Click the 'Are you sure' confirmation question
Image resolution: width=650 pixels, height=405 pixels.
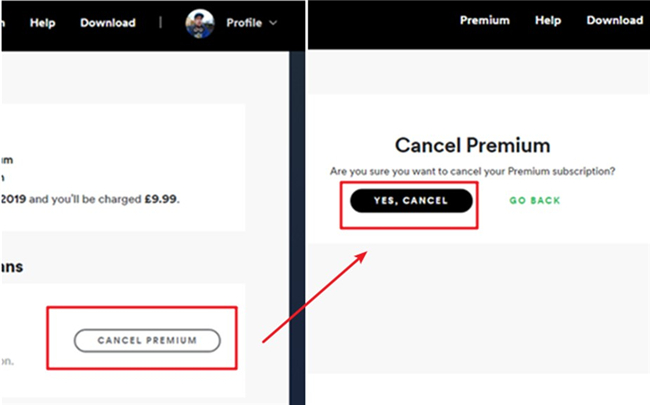472,172
